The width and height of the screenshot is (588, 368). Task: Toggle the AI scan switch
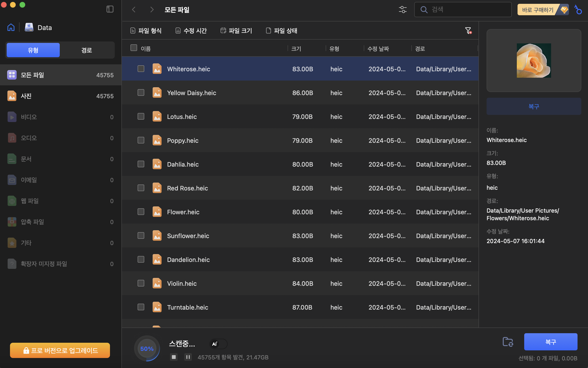pos(218,344)
